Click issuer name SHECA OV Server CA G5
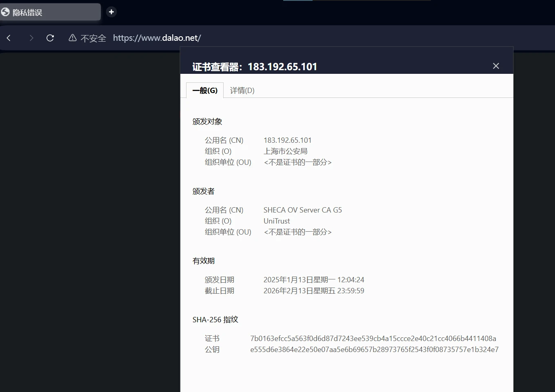The width and height of the screenshot is (555, 392). (x=302, y=210)
